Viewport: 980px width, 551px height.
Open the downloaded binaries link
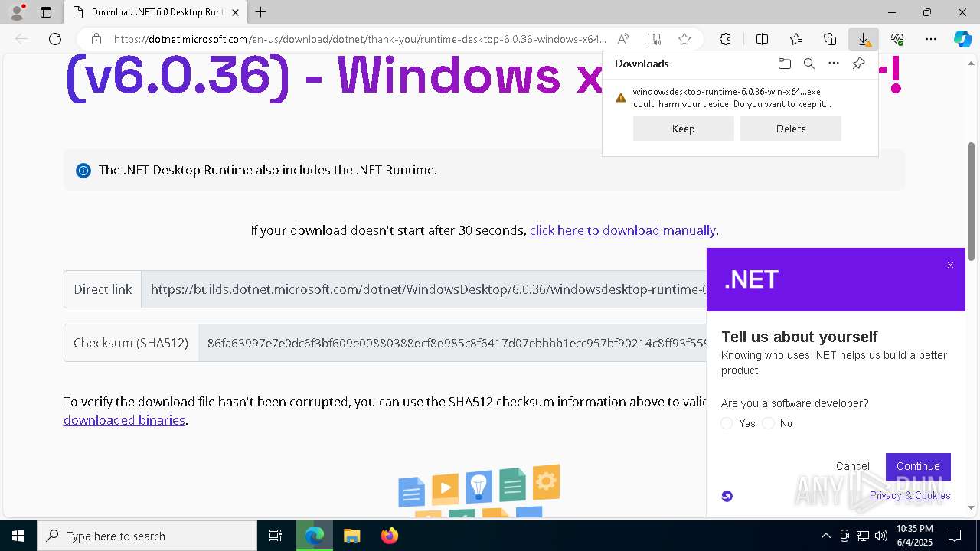click(124, 420)
